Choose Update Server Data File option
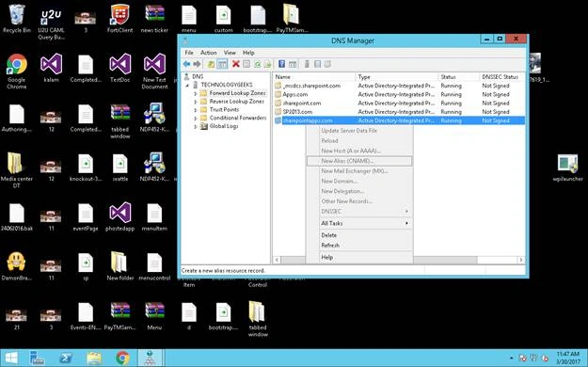The width and height of the screenshot is (588, 367). pos(359,131)
